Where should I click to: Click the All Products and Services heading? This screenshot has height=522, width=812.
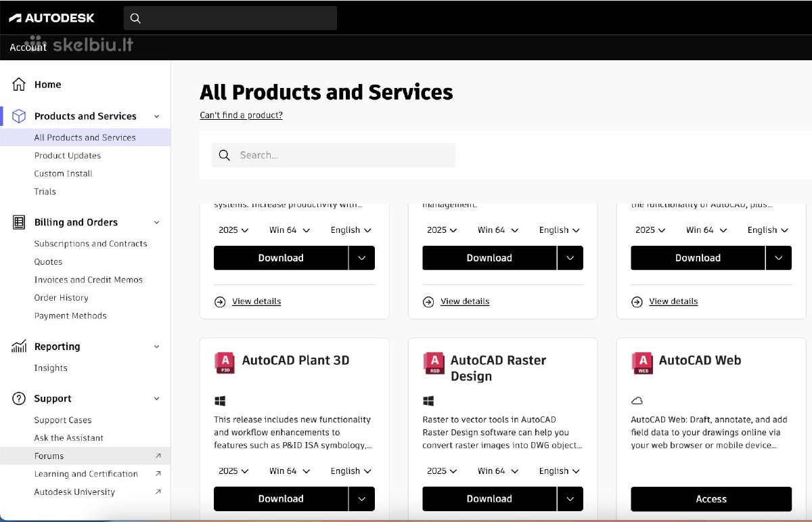(x=326, y=92)
